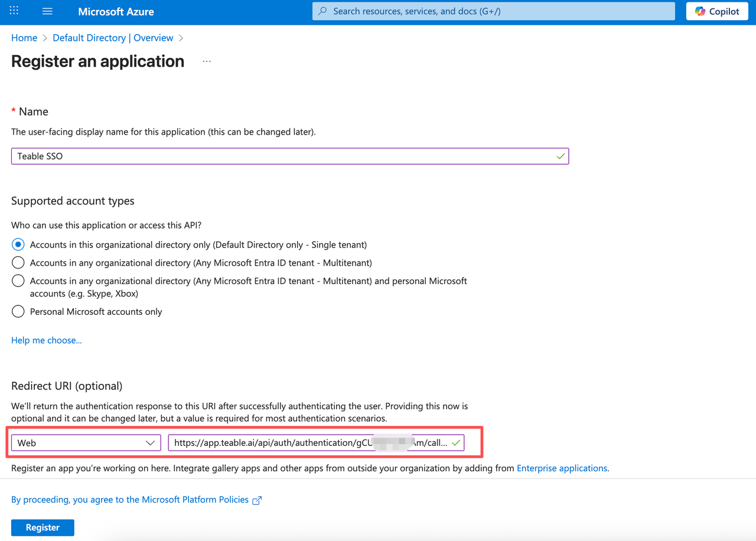Show the portal hamburger menu

48,11
